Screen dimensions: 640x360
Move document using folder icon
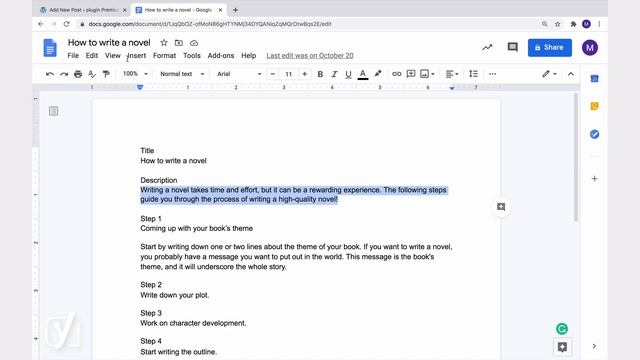(179, 42)
